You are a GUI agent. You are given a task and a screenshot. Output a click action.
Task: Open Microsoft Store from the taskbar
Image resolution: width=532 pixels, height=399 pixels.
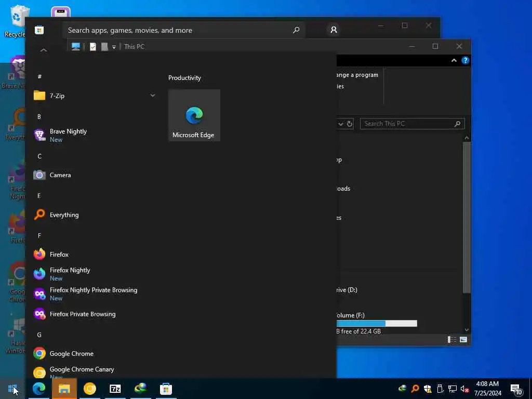[x=166, y=389]
